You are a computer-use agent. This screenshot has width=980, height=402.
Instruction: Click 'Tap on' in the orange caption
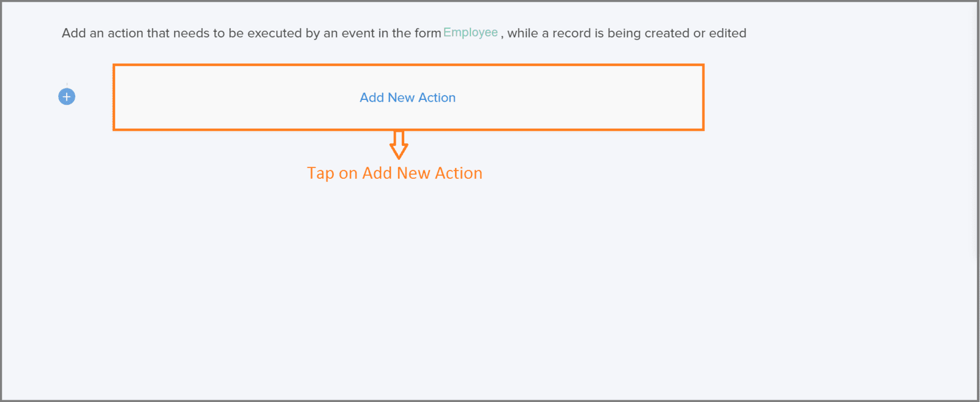coord(332,173)
